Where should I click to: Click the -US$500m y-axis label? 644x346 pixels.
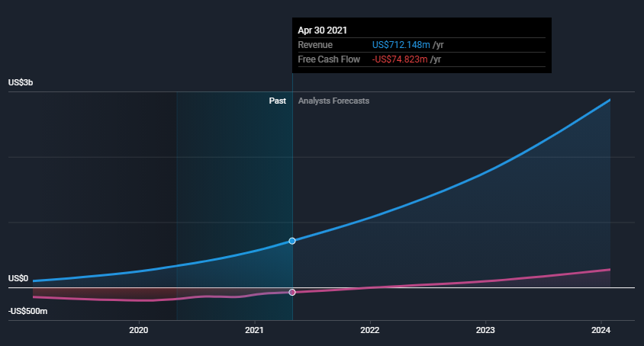(x=28, y=311)
